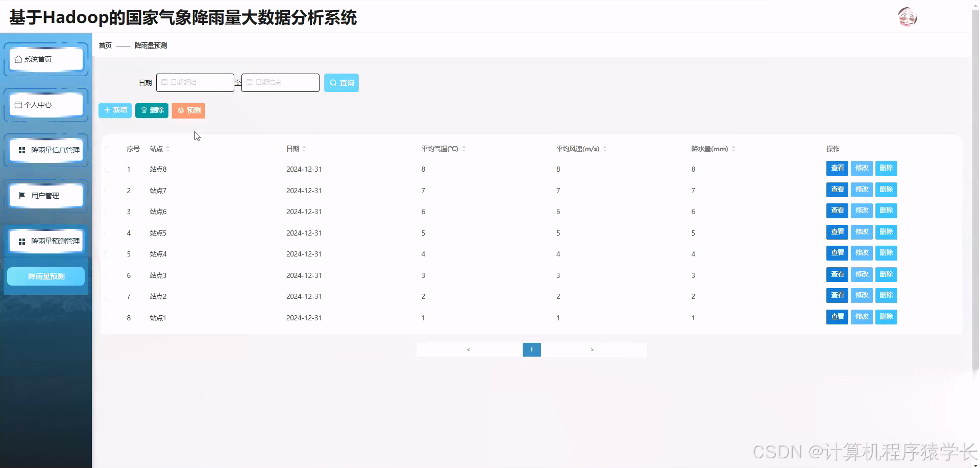Toggle the select-all checkbox in table header
This screenshot has height=468, width=980.
107,148
